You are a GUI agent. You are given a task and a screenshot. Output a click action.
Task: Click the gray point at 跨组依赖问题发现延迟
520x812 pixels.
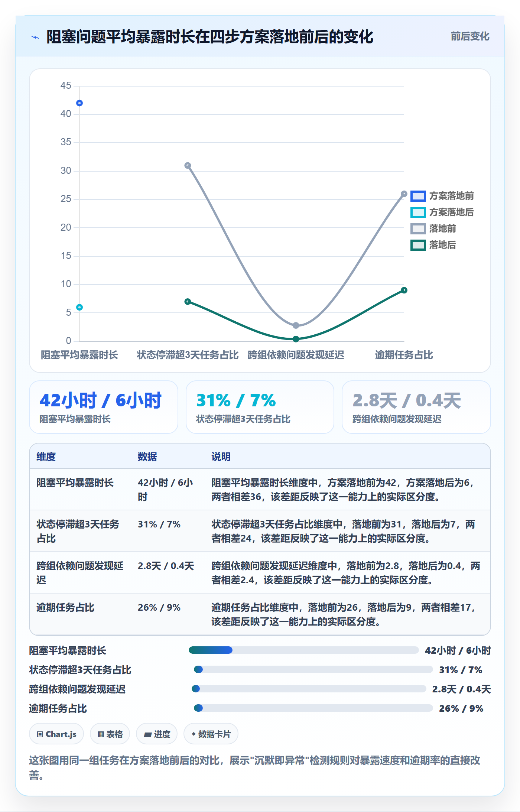pyautogui.click(x=296, y=325)
